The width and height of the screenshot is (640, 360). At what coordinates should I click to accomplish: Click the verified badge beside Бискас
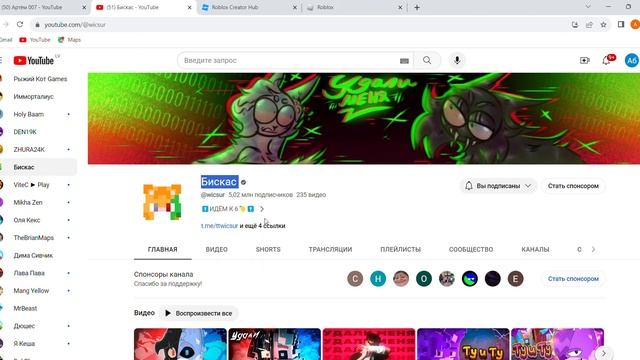tap(243, 182)
